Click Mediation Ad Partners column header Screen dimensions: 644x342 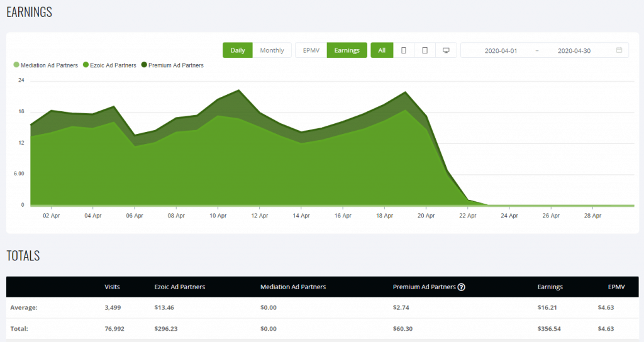293,287
